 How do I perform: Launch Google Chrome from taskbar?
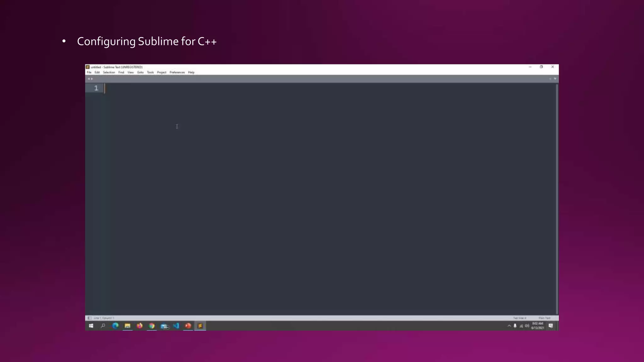[x=152, y=326]
